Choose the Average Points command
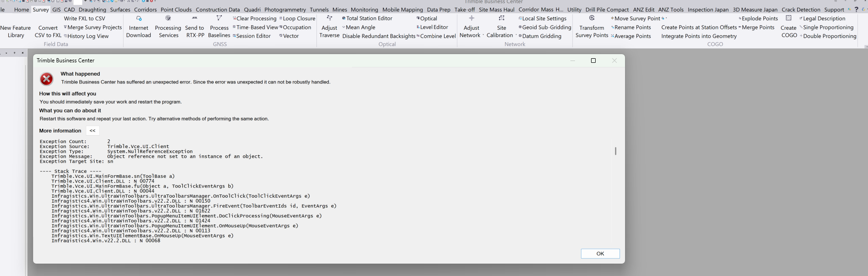Image resolution: width=868 pixels, height=276 pixels. click(631, 36)
